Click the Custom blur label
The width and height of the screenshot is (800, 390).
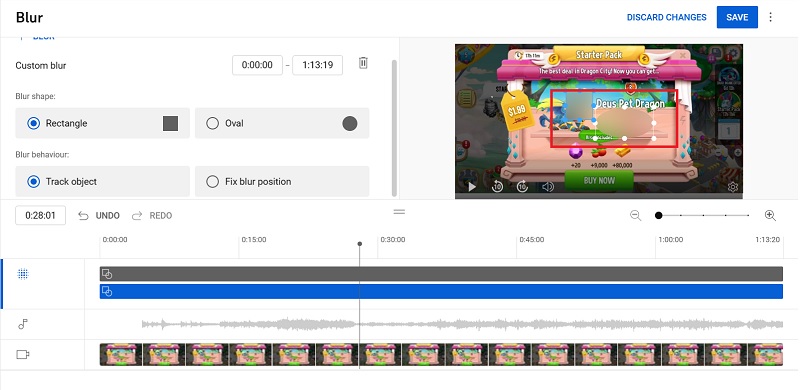pyautogui.click(x=41, y=65)
